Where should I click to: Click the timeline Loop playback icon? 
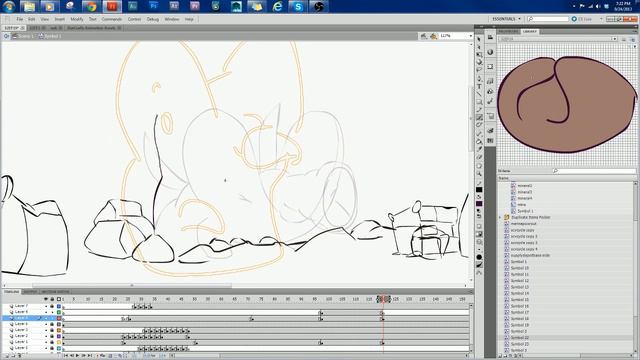(x=103, y=356)
